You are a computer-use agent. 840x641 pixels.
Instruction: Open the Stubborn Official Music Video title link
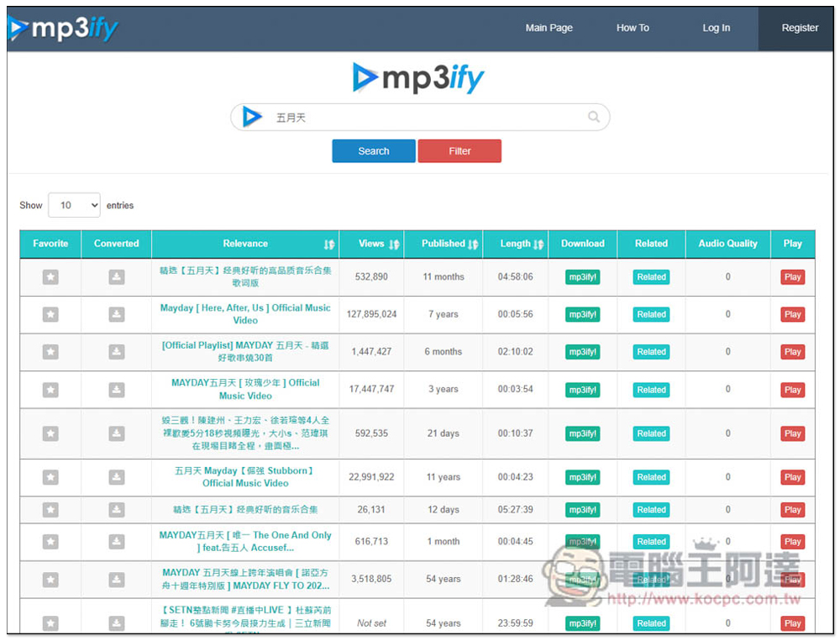[245, 477]
